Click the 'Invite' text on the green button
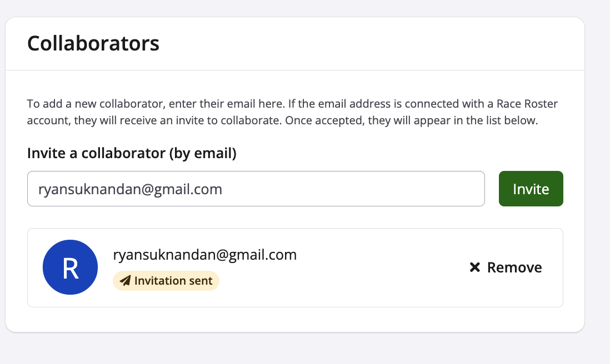The image size is (610, 364). tap(531, 189)
